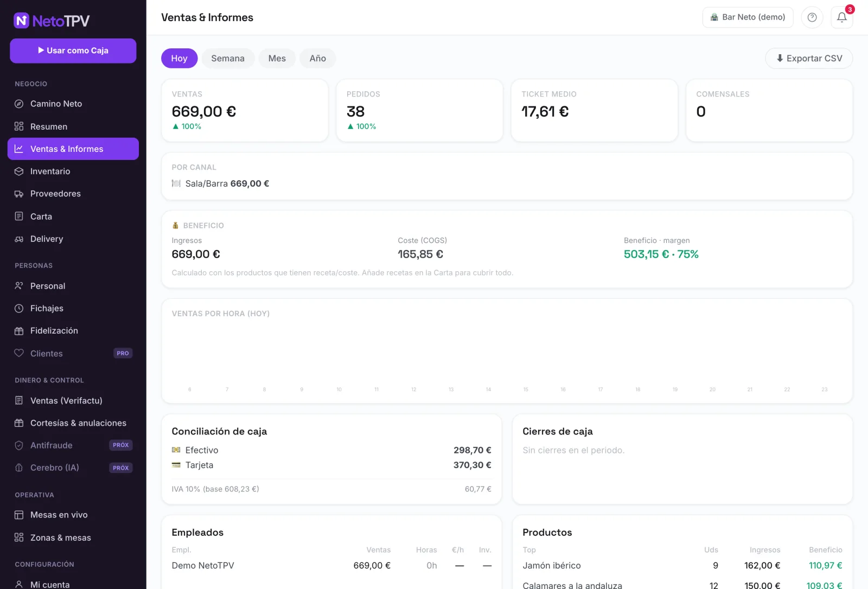Viewport: 868px width, 589px height.
Task: Click the Jamón ibérico product row
Action: (x=682, y=566)
